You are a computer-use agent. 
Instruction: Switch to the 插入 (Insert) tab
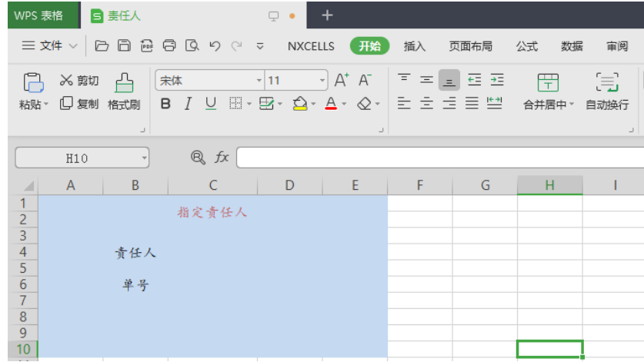tap(415, 46)
